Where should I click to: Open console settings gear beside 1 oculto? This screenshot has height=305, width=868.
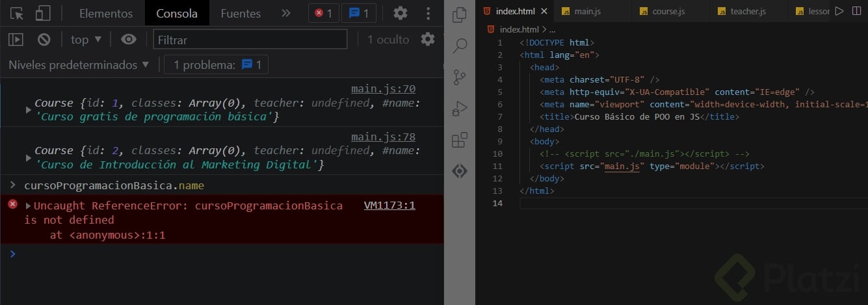428,40
